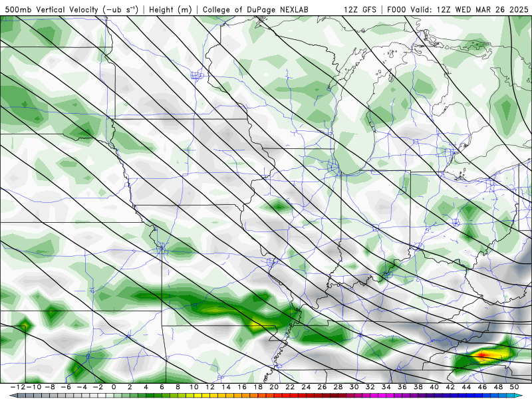The width and height of the screenshot is (532, 399).
Task: Click the 50 value on the color scale
Action: click(514, 387)
